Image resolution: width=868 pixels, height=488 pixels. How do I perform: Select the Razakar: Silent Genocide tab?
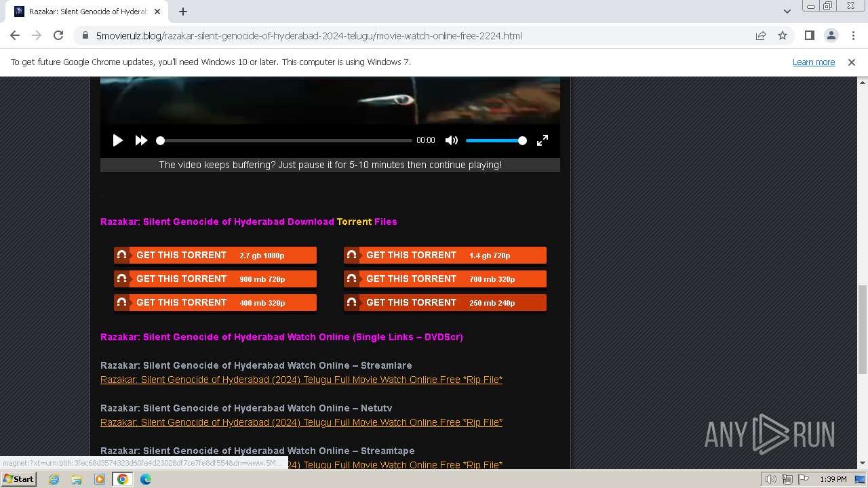pos(88,12)
